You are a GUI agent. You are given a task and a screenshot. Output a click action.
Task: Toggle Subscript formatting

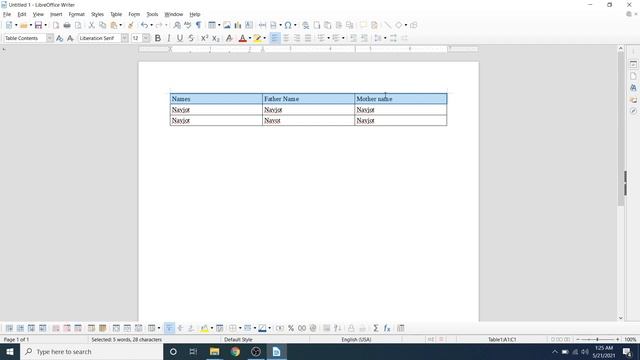pyautogui.click(x=216, y=38)
